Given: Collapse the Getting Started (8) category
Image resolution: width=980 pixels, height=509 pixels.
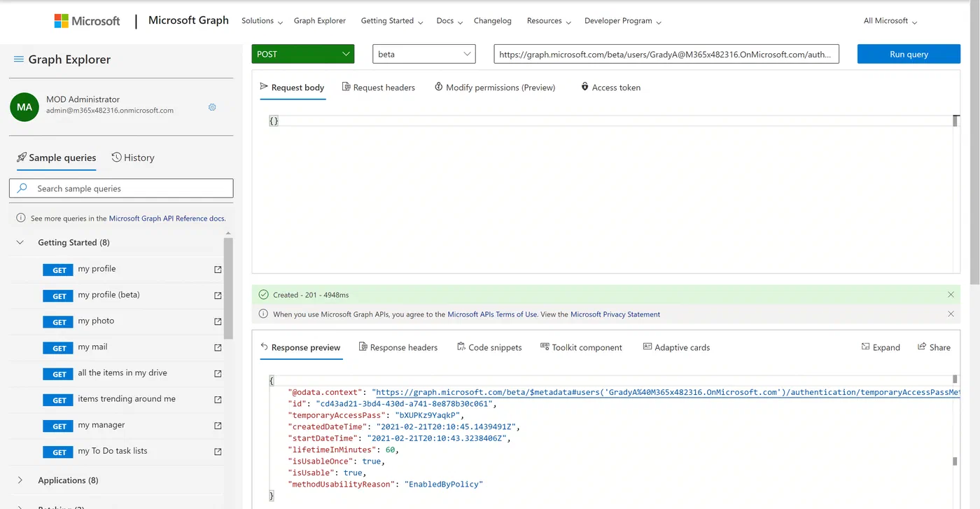Looking at the screenshot, I should [20, 242].
